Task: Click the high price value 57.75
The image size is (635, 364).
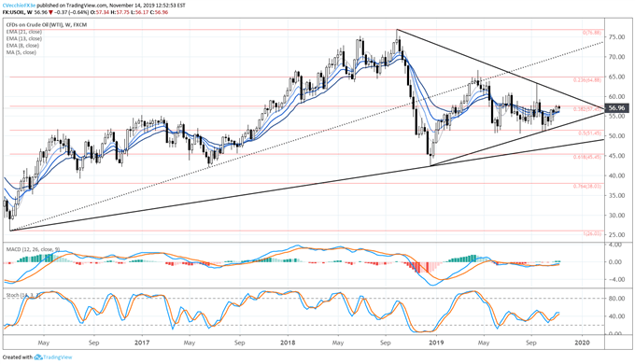Action: coord(121,12)
